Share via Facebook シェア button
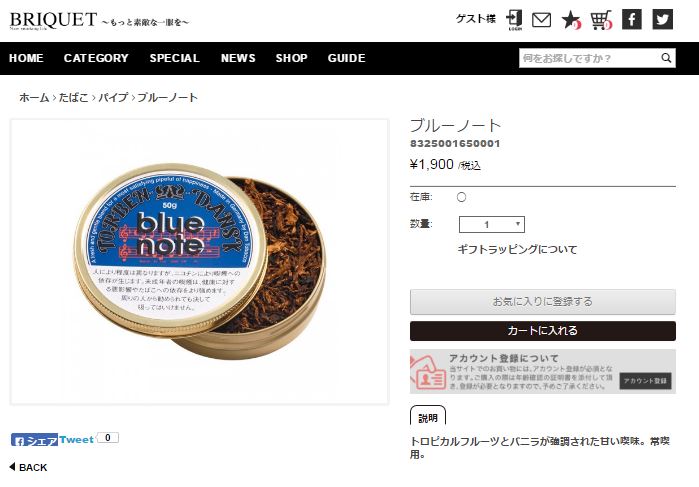This screenshot has height=487, width=699. coord(34,440)
